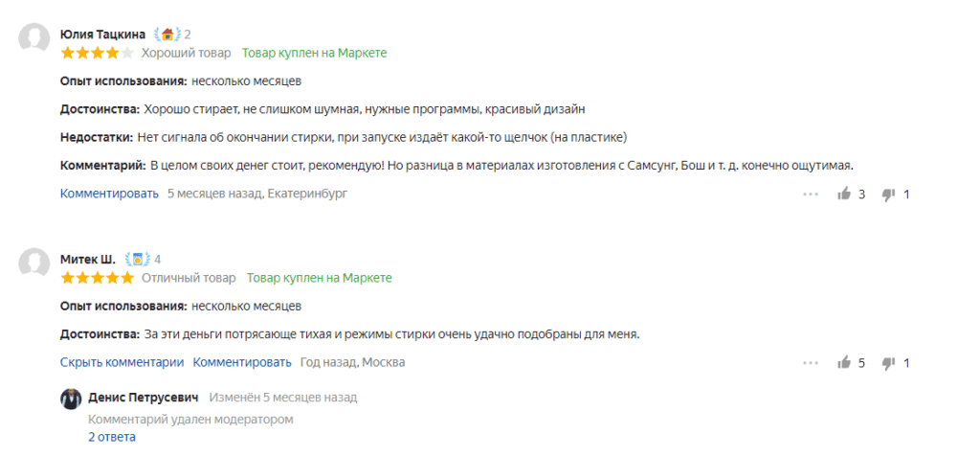The height and width of the screenshot is (457, 980).
Task: Click Юлия Тацкина's achievement badge icon
Action: point(167,34)
